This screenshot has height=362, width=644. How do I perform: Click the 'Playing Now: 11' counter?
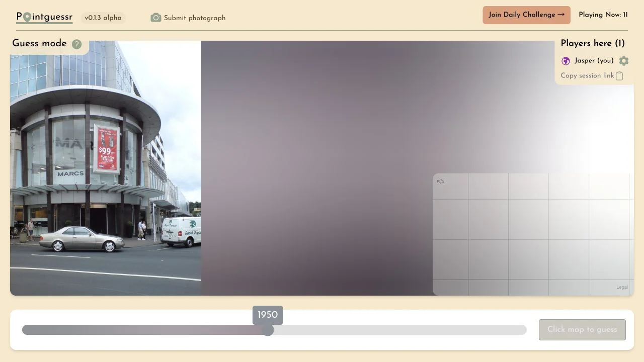[603, 15]
